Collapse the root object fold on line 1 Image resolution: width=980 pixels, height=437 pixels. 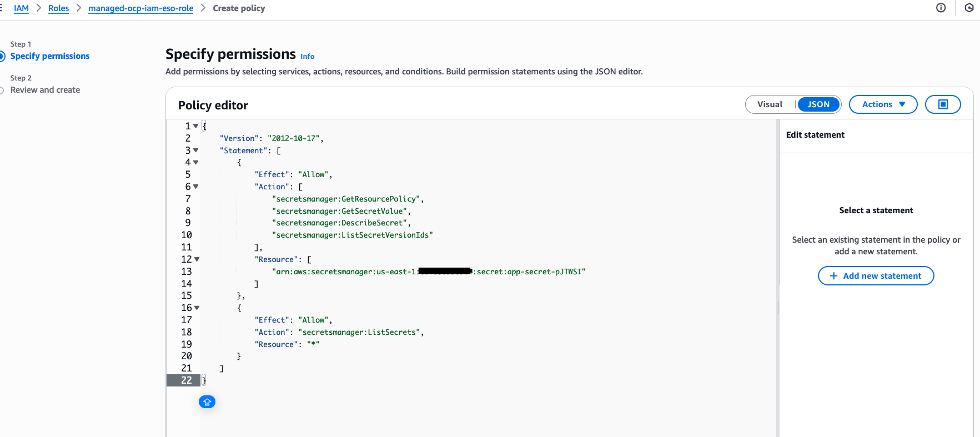[196, 126]
